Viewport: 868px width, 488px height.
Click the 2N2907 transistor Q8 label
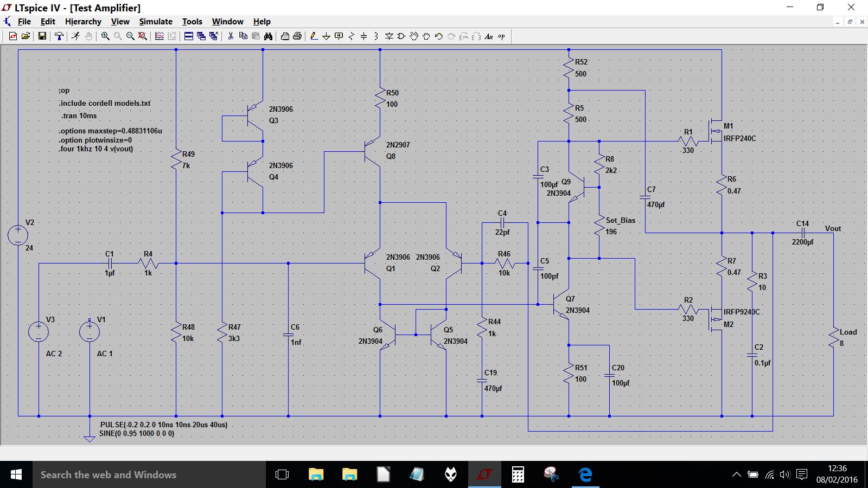pos(398,145)
